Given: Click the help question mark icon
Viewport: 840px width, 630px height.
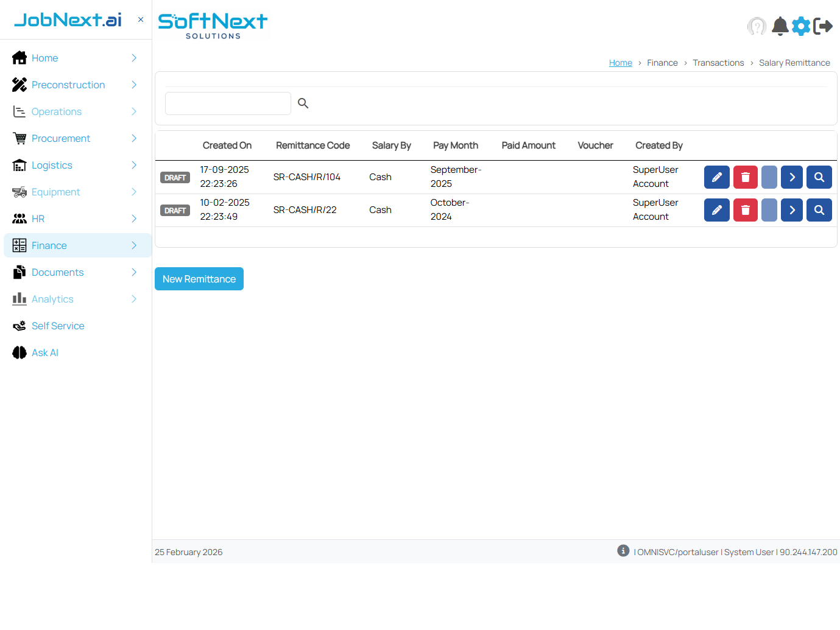Looking at the screenshot, I should tap(757, 26).
